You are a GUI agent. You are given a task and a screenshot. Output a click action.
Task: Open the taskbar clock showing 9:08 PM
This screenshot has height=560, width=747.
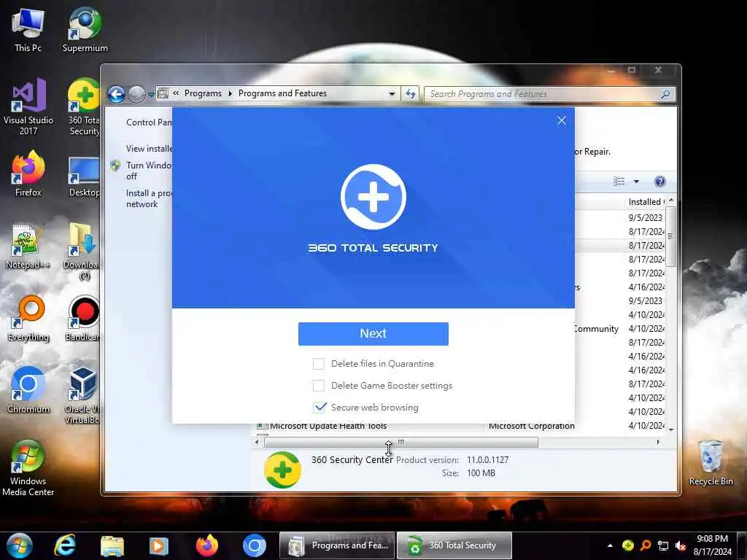coord(712,545)
